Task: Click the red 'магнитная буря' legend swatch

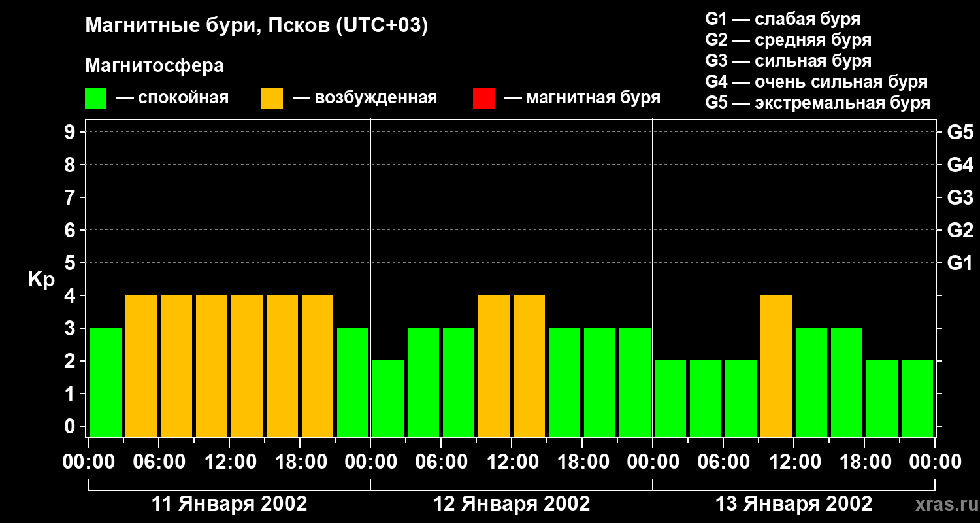Action: point(483,99)
